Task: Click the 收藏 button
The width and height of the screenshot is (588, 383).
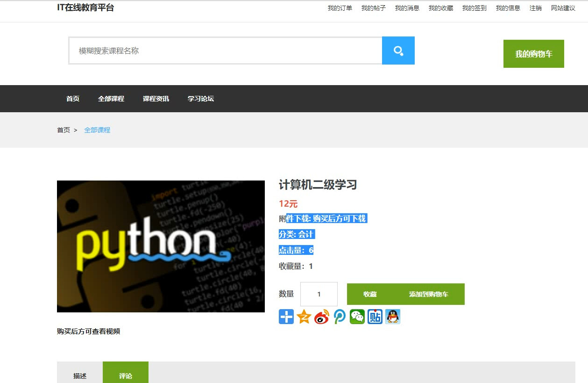Action: [x=370, y=294]
